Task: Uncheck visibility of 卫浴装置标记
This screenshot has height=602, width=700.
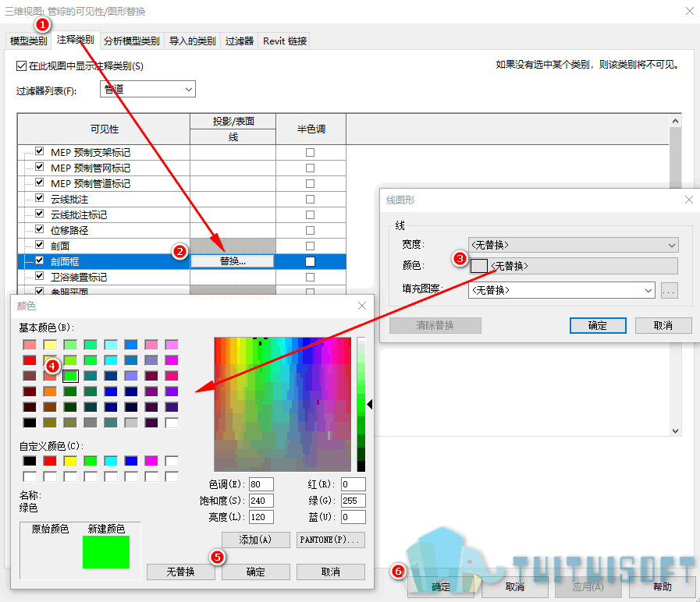Action: click(40, 276)
